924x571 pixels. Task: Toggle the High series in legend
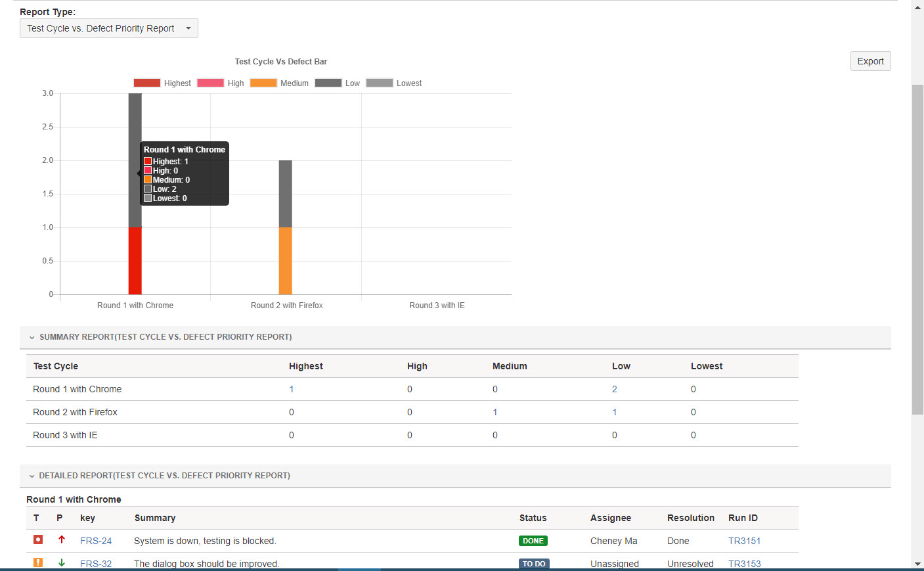(x=210, y=83)
